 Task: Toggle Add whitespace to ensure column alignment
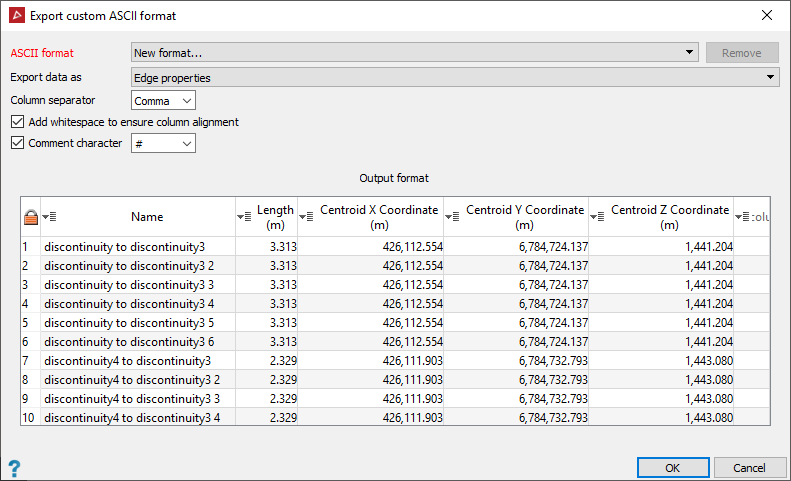tap(17, 122)
